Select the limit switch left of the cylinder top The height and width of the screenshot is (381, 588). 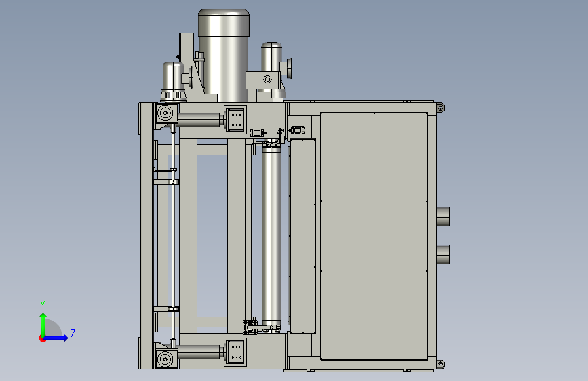[257, 133]
